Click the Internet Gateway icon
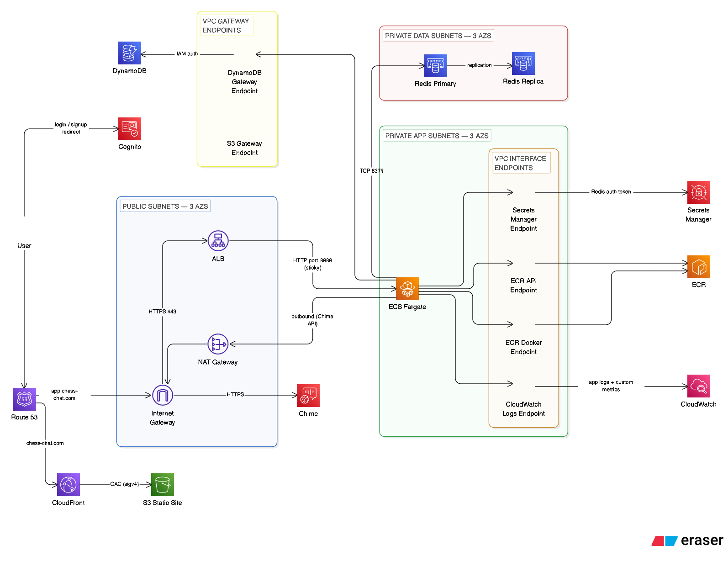This screenshot has width=728, height=577. point(163,395)
